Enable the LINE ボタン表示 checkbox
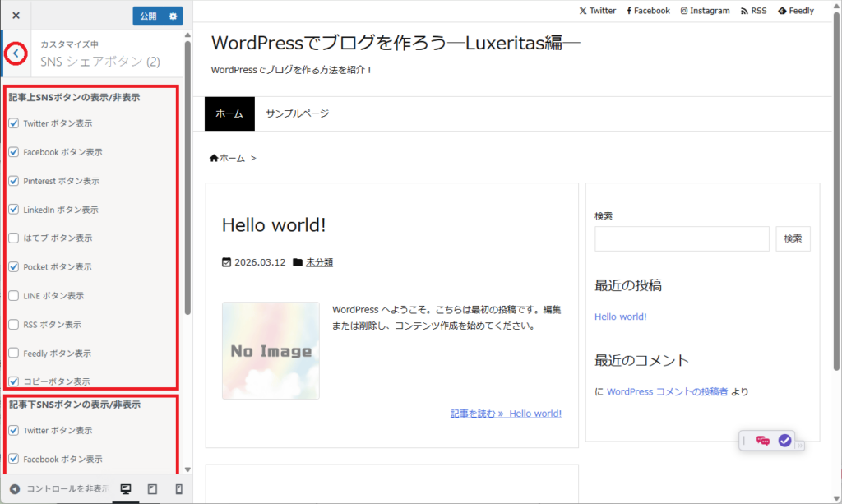The width and height of the screenshot is (842, 504). (x=12, y=295)
